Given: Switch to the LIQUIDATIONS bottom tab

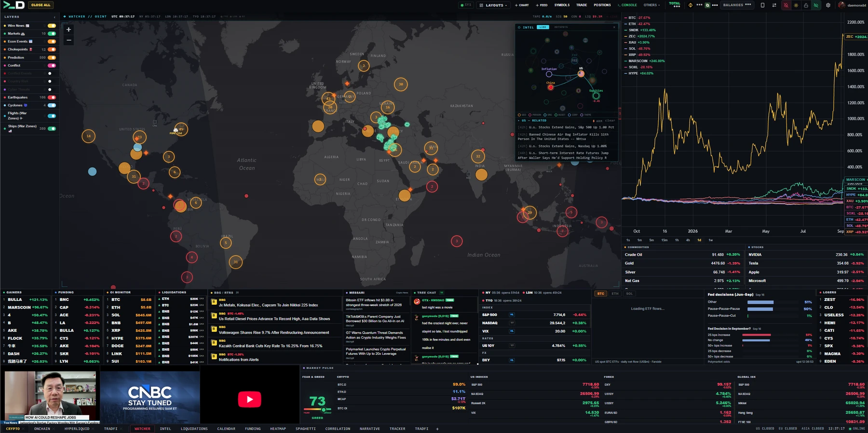Looking at the screenshot, I should point(194,429).
